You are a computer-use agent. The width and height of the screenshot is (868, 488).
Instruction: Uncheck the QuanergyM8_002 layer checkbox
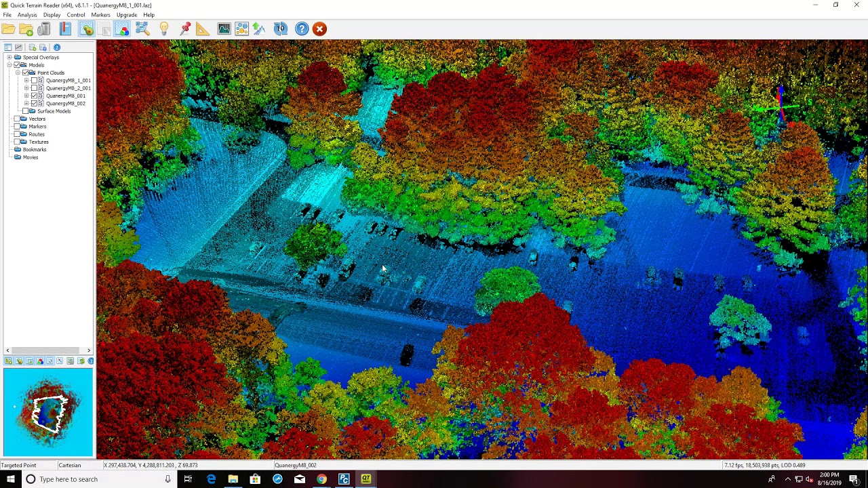34,104
